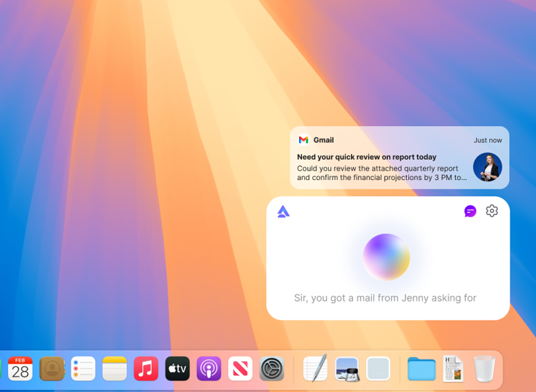This screenshot has height=392, width=536.
Task: Open Calendar from the dock
Action: coord(20,369)
